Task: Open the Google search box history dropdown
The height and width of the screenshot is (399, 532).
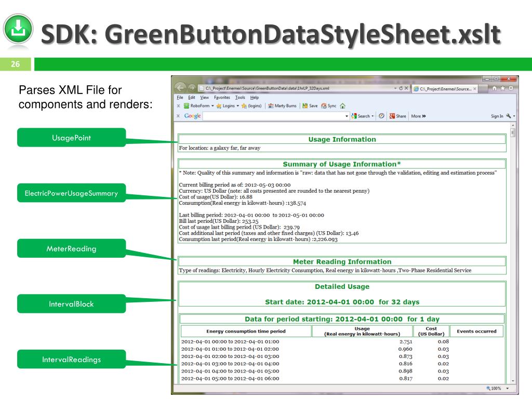Action: point(347,116)
